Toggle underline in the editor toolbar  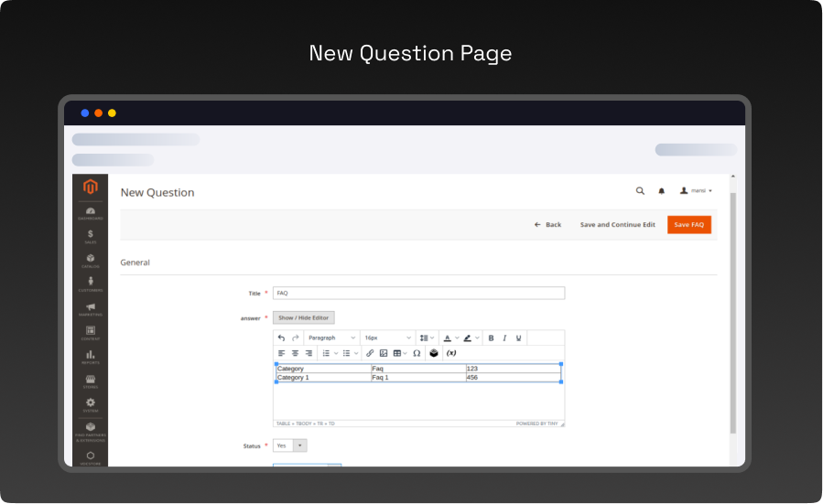[x=518, y=338]
